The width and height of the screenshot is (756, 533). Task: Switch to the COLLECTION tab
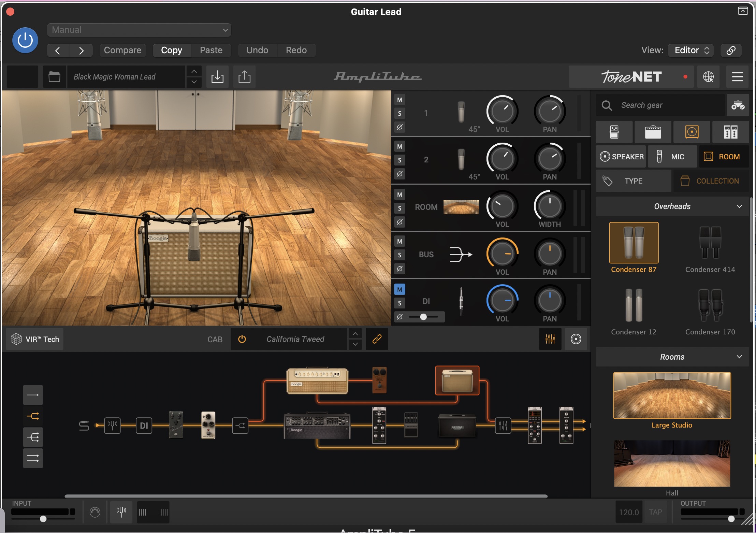(711, 181)
